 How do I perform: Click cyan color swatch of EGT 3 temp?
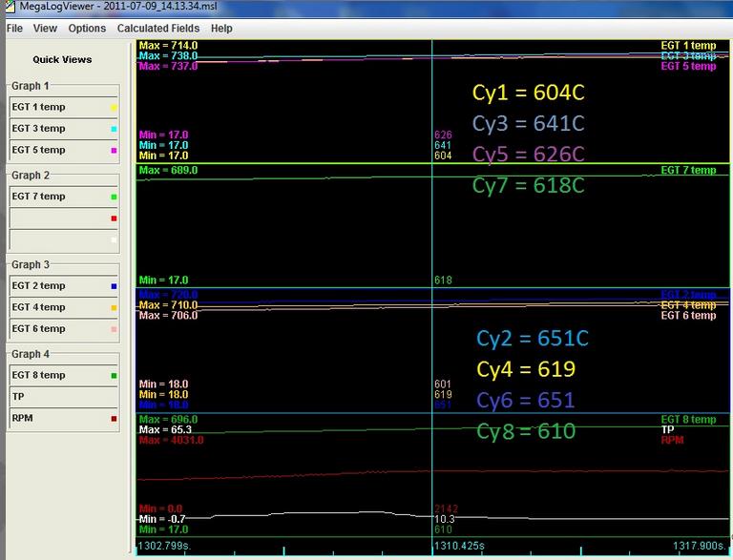point(114,129)
